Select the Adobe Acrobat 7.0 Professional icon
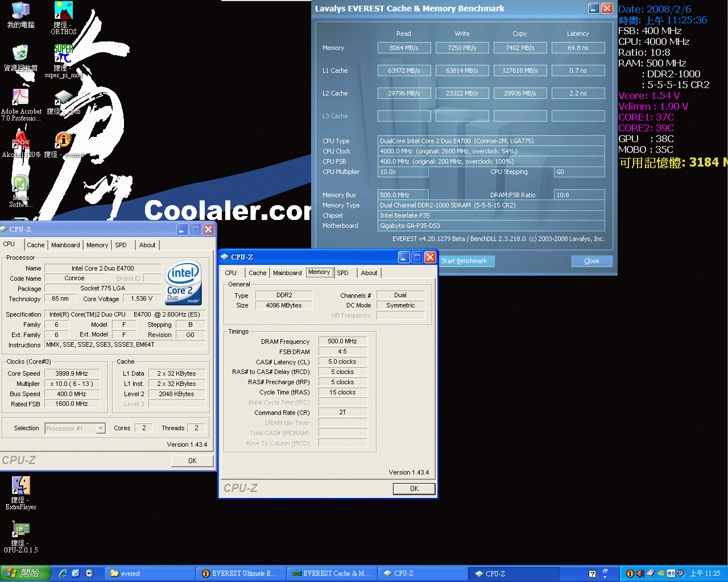This screenshot has height=582, width=728. 21,104
